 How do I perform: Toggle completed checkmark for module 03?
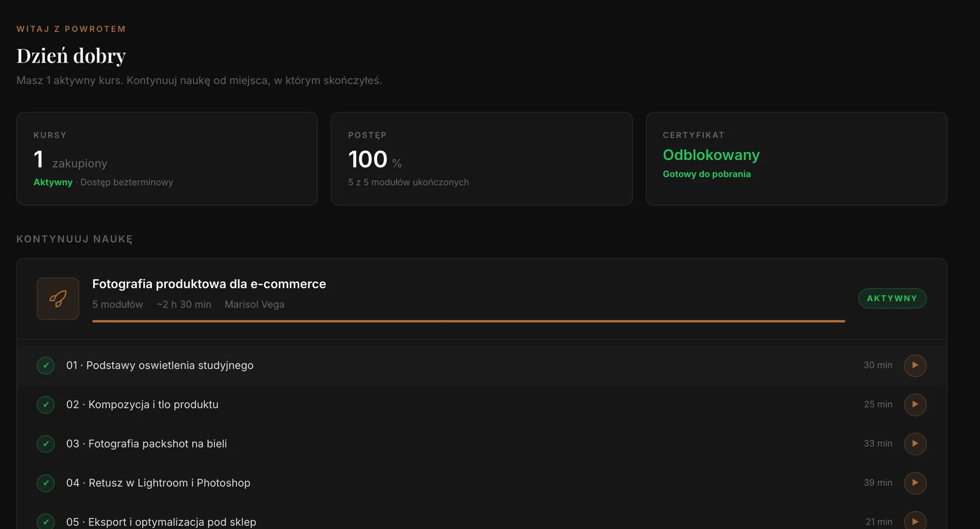pos(46,444)
